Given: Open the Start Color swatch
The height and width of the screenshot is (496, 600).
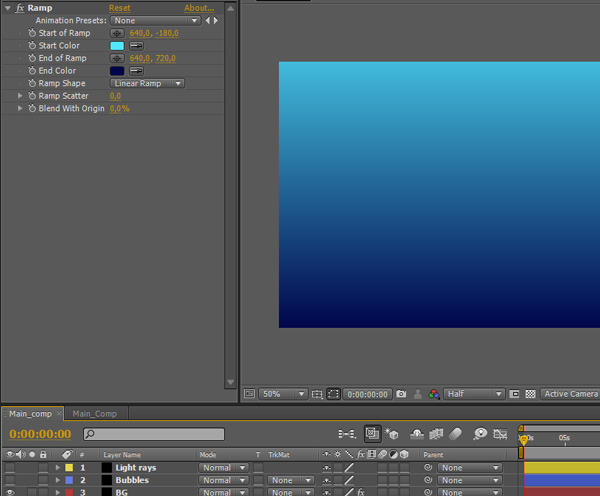Looking at the screenshot, I should 117,46.
